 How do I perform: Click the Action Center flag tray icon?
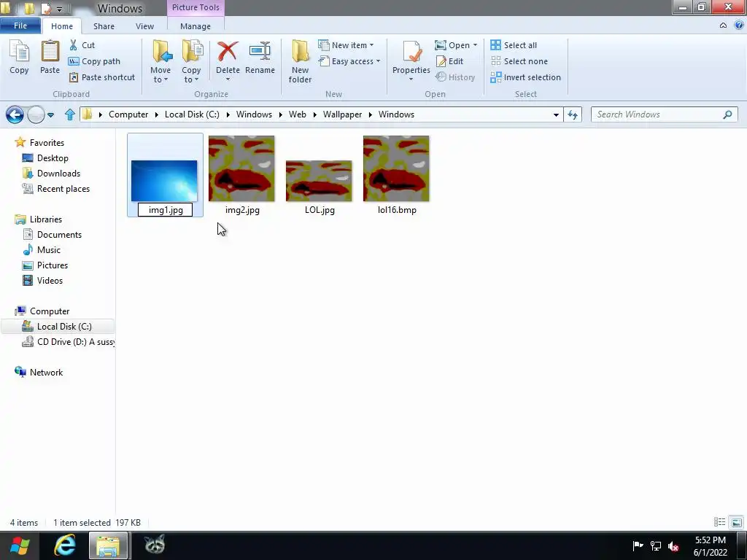(638, 545)
